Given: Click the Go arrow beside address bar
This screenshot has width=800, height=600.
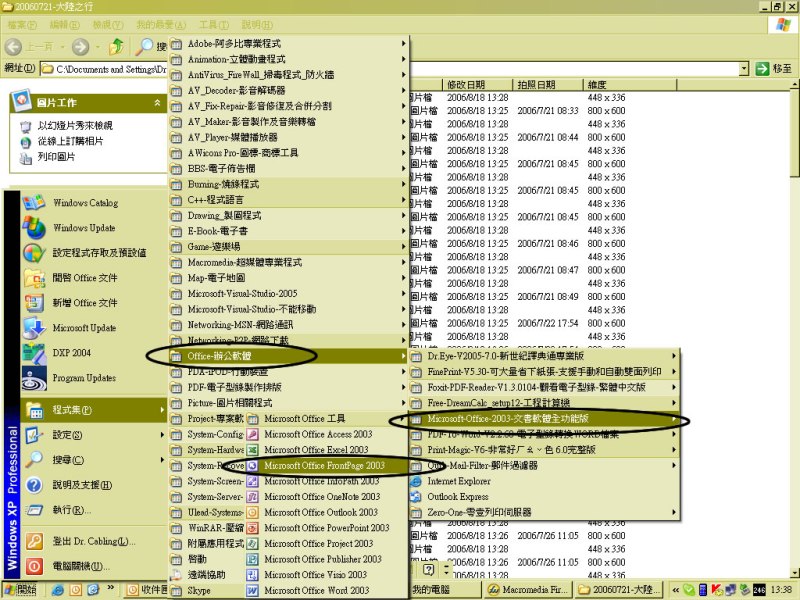Looking at the screenshot, I should (762, 68).
